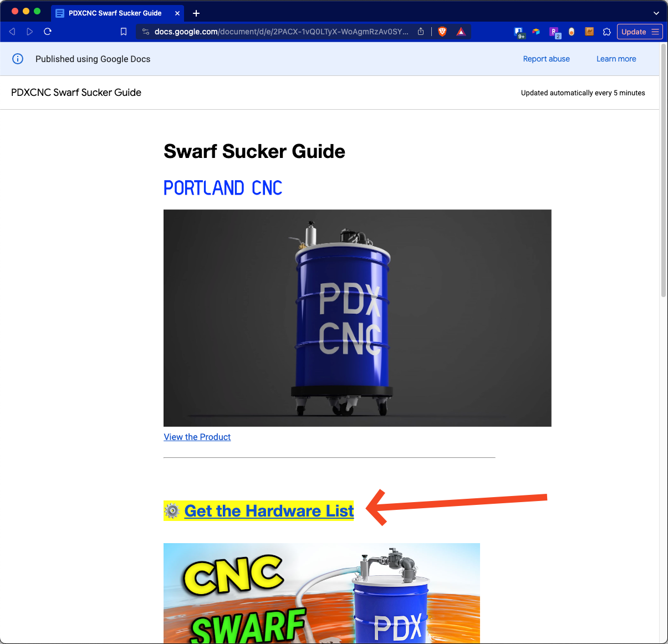
Task: Click the Updated automatically every 5 minutes text
Action: (583, 93)
